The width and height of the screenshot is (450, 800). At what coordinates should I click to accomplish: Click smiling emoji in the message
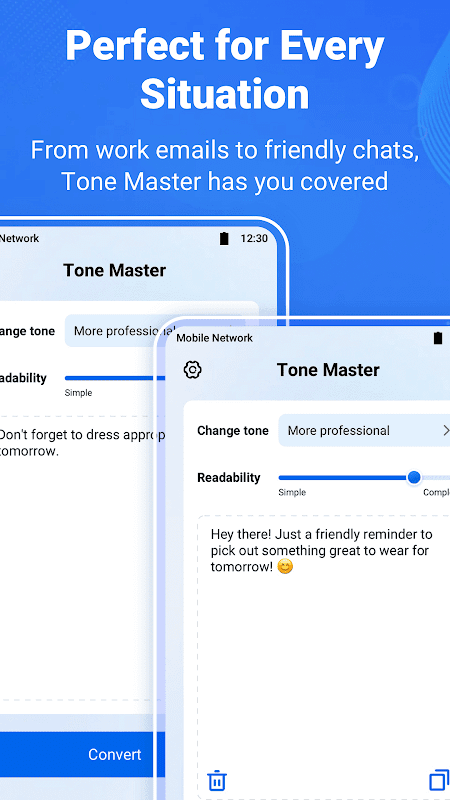click(x=285, y=567)
